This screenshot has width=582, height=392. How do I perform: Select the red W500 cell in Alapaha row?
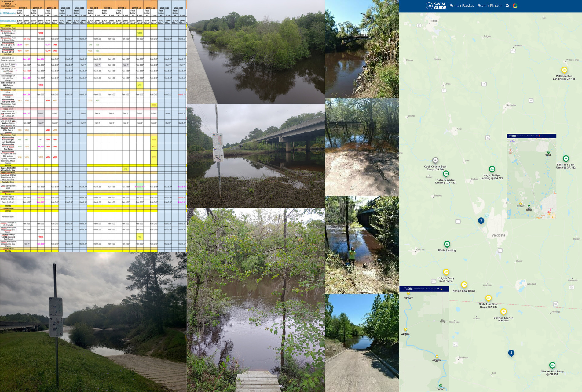coord(41,237)
